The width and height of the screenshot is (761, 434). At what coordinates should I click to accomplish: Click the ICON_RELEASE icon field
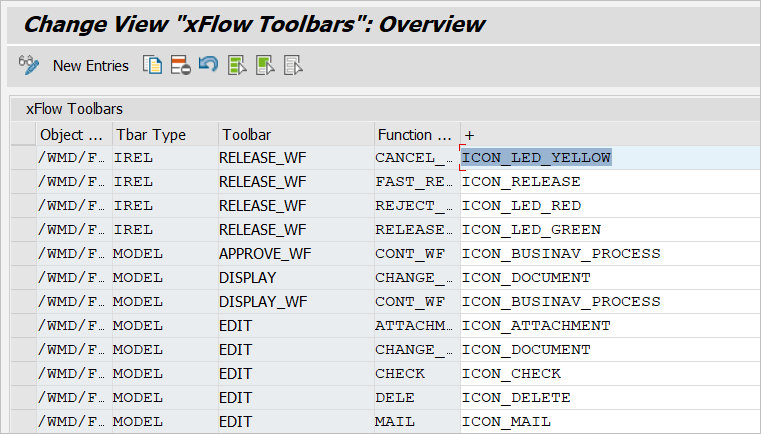pos(521,181)
